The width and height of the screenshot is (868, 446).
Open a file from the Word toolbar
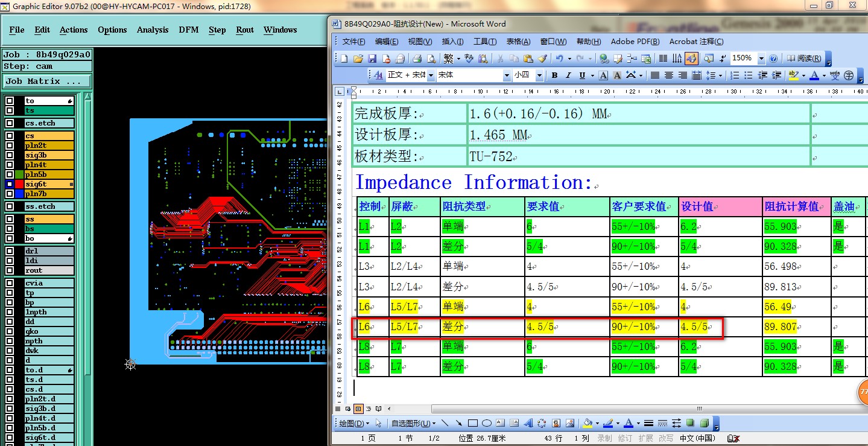click(358, 59)
